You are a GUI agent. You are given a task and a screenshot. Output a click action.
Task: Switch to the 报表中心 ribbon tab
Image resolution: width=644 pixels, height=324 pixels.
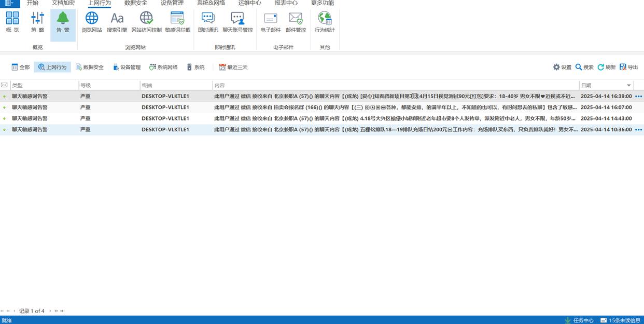(x=286, y=3)
